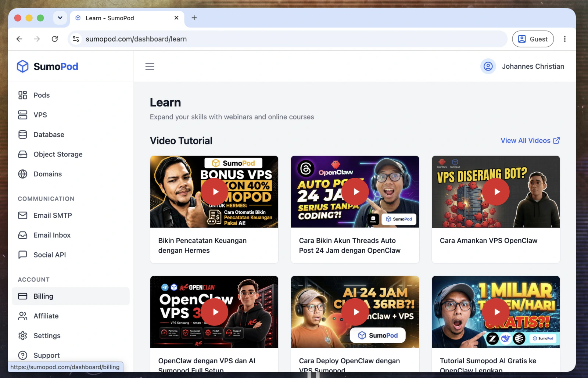Image resolution: width=588 pixels, height=378 pixels.
Task: Expand the tab search dropdown chevron
Action: click(60, 18)
